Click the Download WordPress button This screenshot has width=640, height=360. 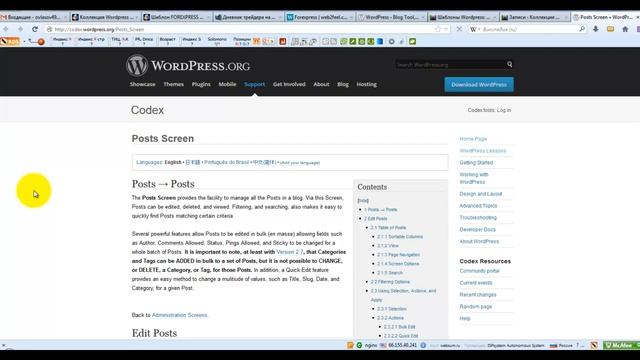[479, 84]
